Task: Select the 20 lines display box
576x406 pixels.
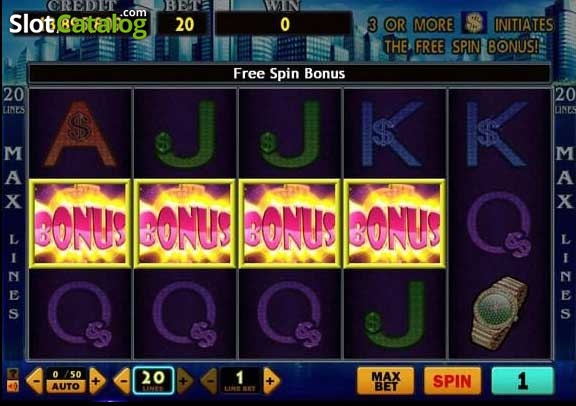Action: pos(153,380)
